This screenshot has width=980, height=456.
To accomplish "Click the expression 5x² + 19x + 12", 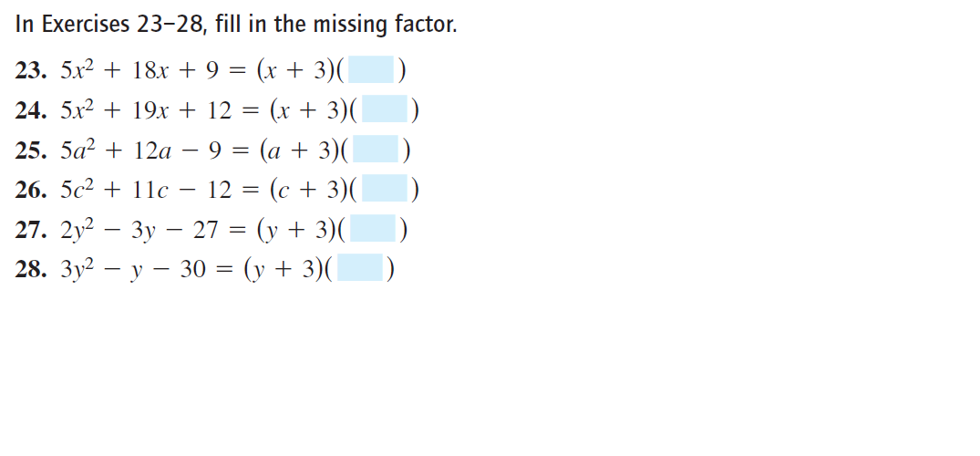I will point(146,110).
